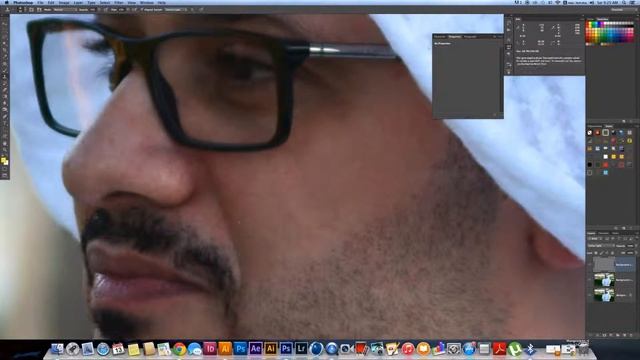
Task: Click the Spotlight search icon in menu bar
Action: (624, 2)
